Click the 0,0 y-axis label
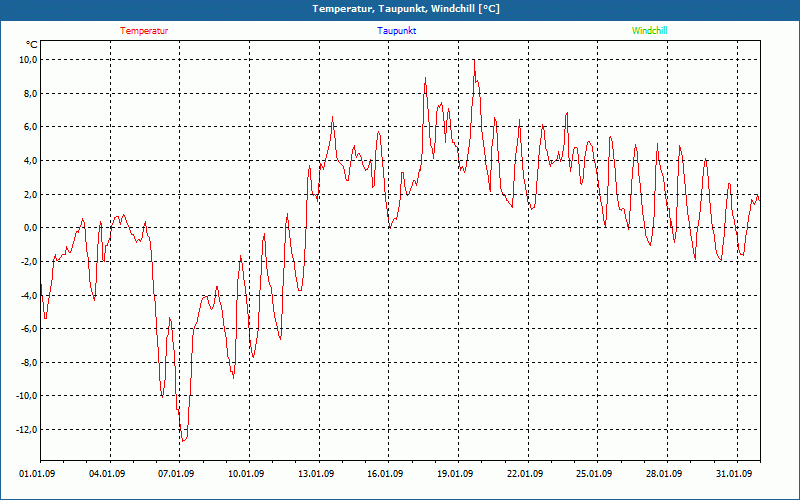This screenshot has width=800, height=500. [30, 228]
